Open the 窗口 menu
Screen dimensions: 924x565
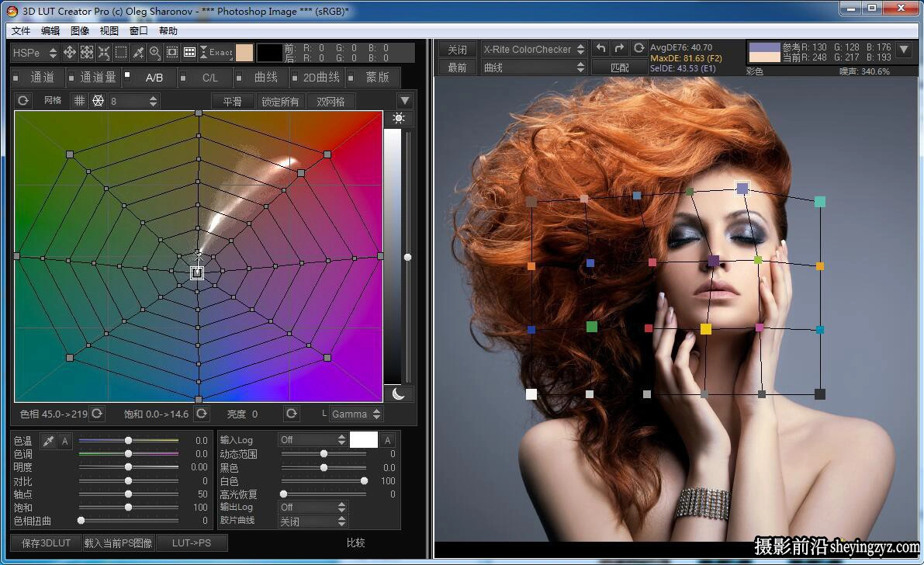(x=138, y=31)
